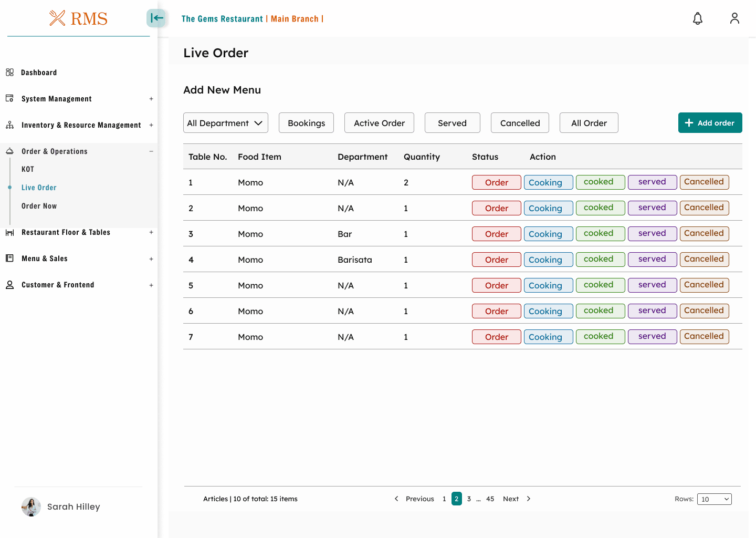The image size is (756, 538).
Task: Set table 1 status to Cooking
Action: 548,182
